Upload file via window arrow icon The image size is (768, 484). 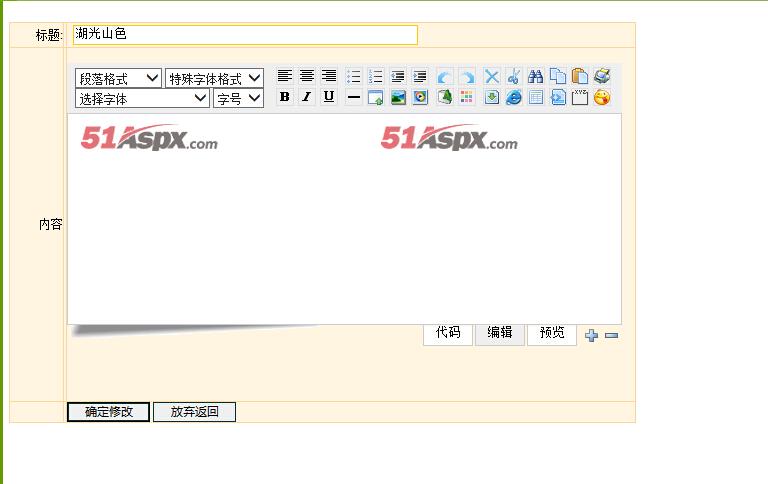coord(376,97)
